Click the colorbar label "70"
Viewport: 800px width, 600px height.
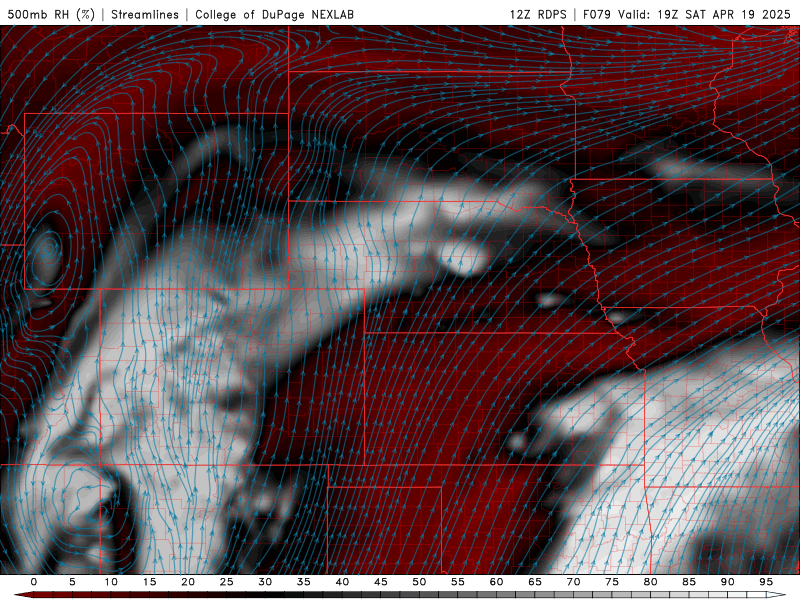(573, 582)
